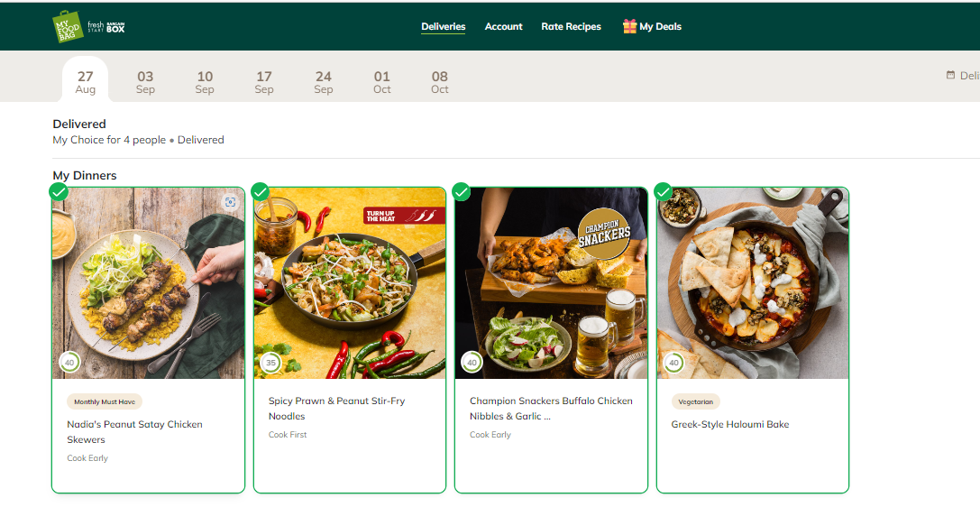
Task: Open the Deliveries menu item
Action: click(443, 26)
